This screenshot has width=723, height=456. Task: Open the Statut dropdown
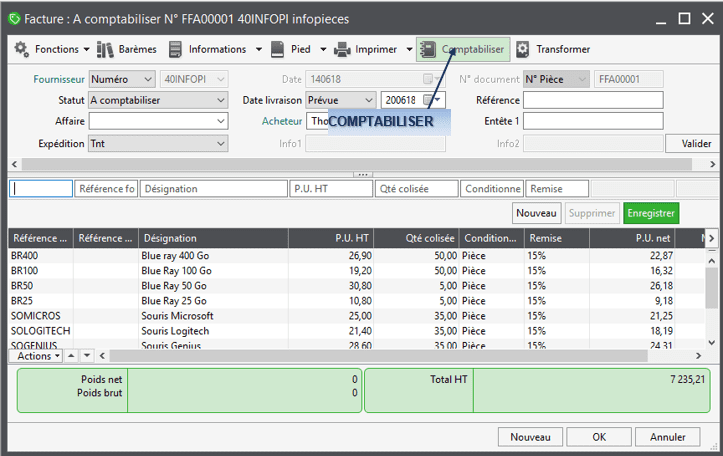tap(158, 100)
